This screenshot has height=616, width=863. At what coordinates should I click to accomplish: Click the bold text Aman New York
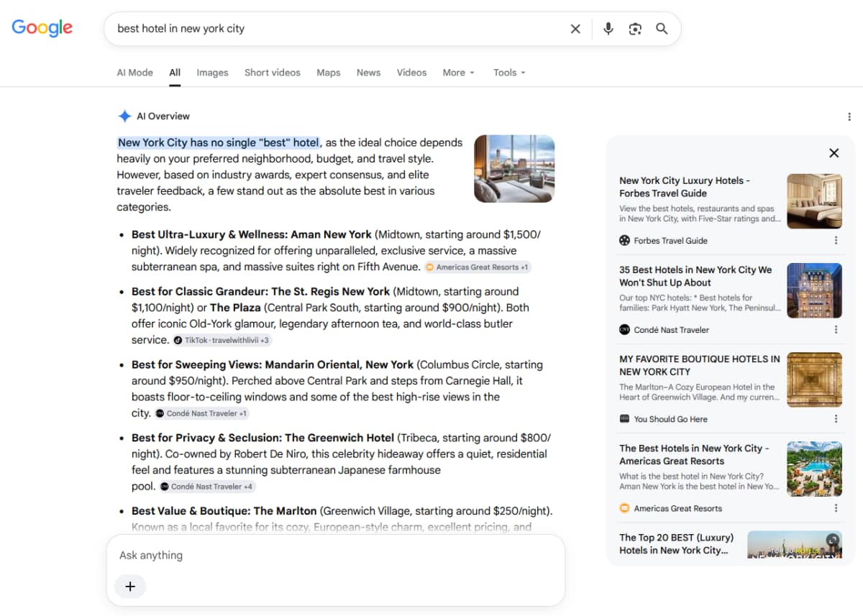331,234
